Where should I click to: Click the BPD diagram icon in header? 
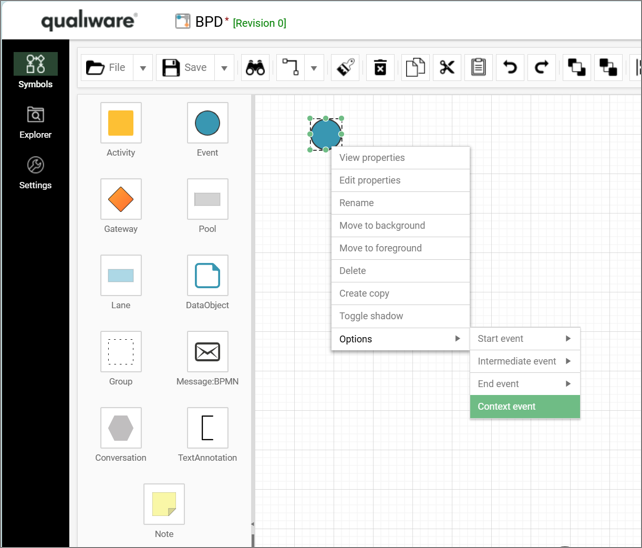(x=183, y=21)
